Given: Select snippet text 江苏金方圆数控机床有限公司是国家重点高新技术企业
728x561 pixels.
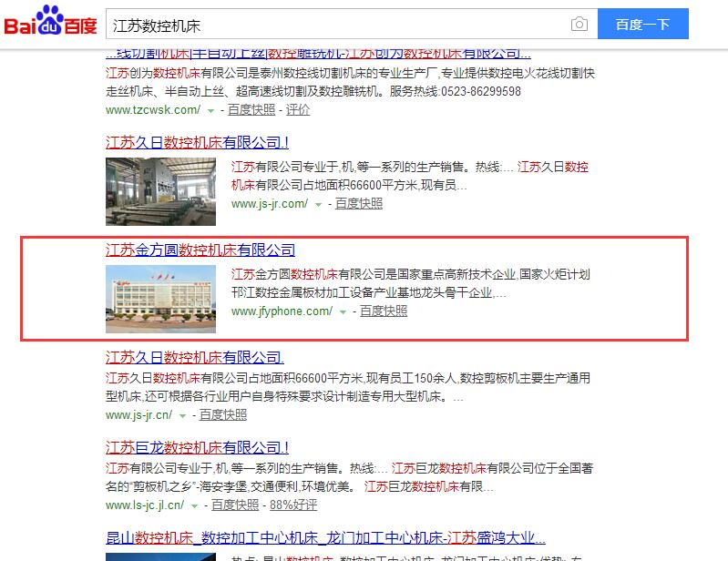Looking at the screenshot, I should [374, 275].
